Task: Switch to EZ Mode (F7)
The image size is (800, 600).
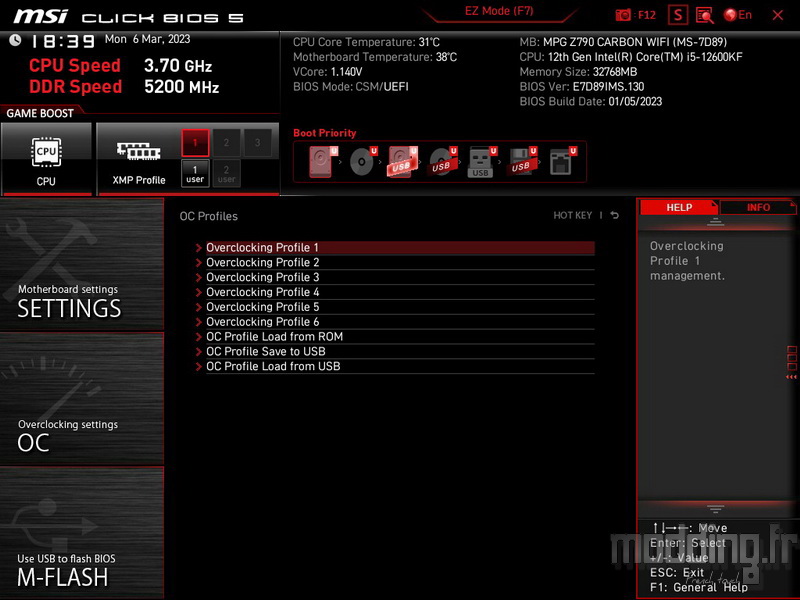Action: point(499,11)
